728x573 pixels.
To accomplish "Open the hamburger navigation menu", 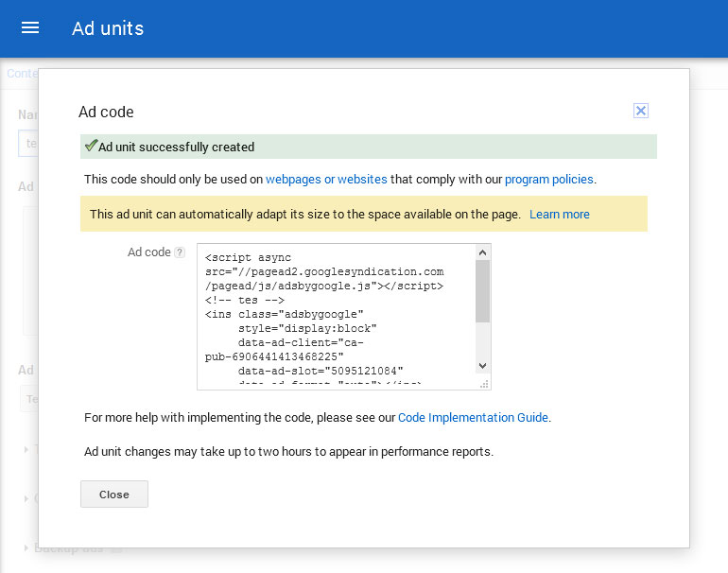I will point(30,27).
